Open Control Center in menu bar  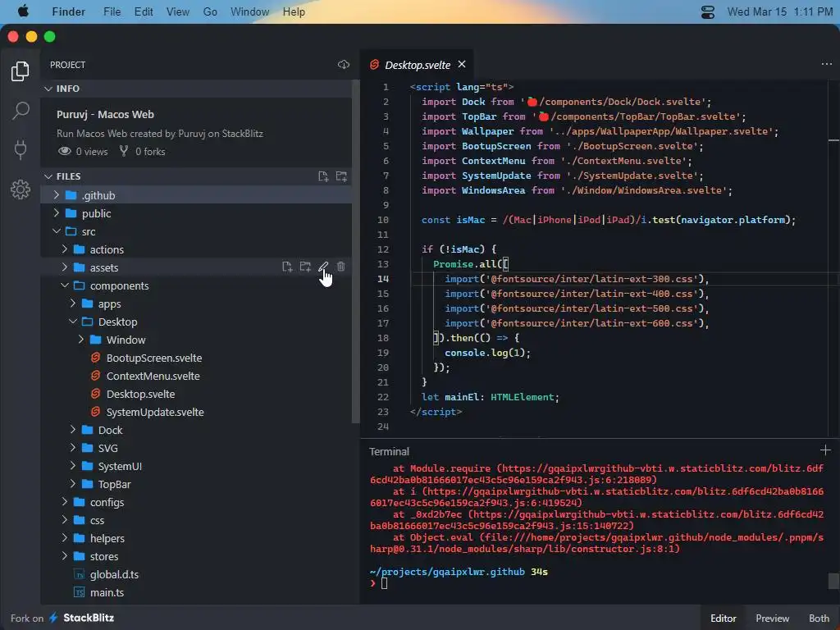coord(708,11)
